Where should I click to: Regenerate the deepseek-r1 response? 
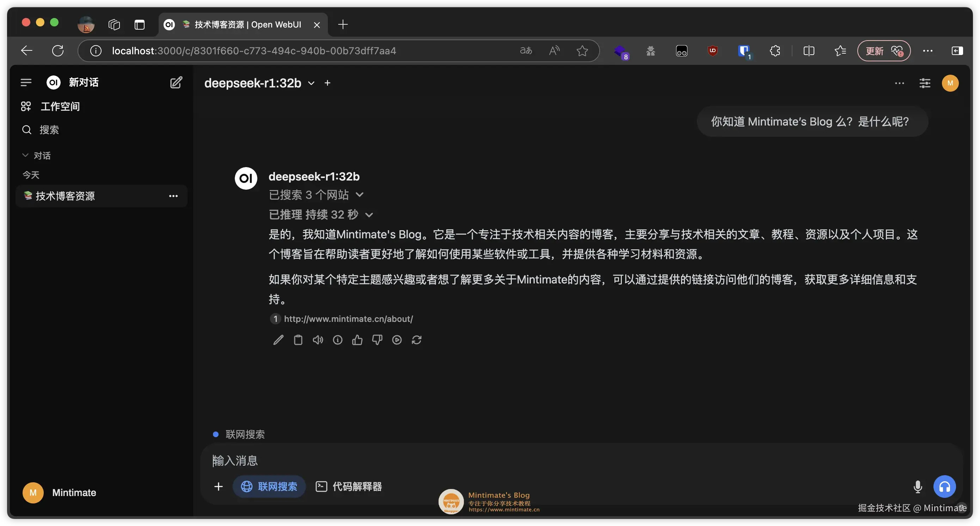[417, 340]
